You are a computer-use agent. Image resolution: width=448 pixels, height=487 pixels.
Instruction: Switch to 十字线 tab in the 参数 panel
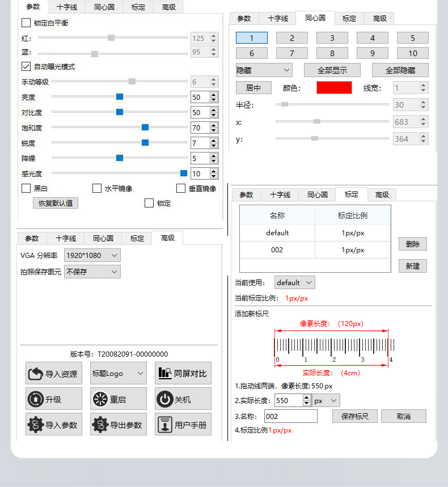(67, 7)
